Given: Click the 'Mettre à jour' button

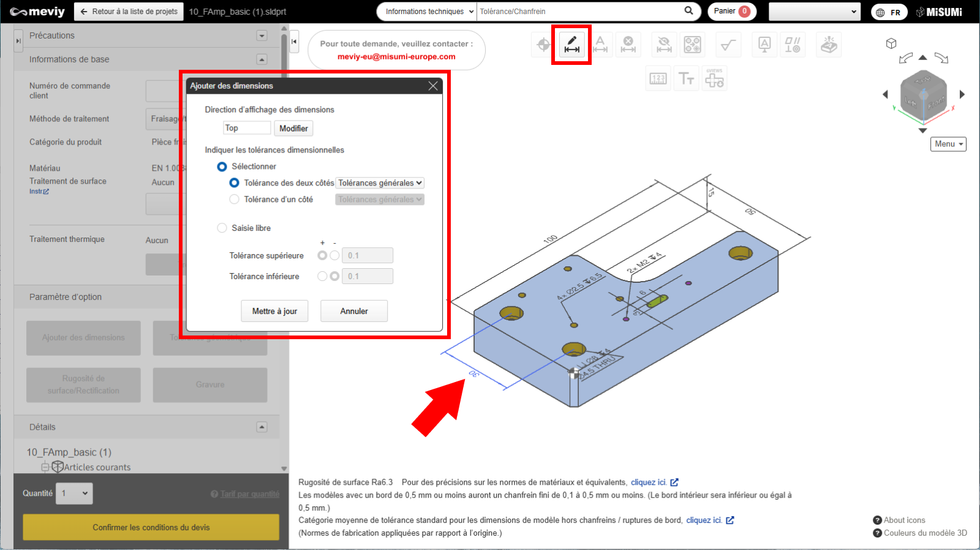Looking at the screenshot, I should click(274, 311).
